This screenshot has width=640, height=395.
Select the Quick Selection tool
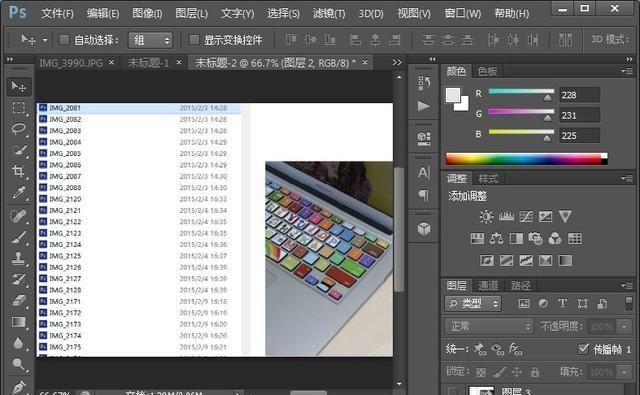pos(19,150)
